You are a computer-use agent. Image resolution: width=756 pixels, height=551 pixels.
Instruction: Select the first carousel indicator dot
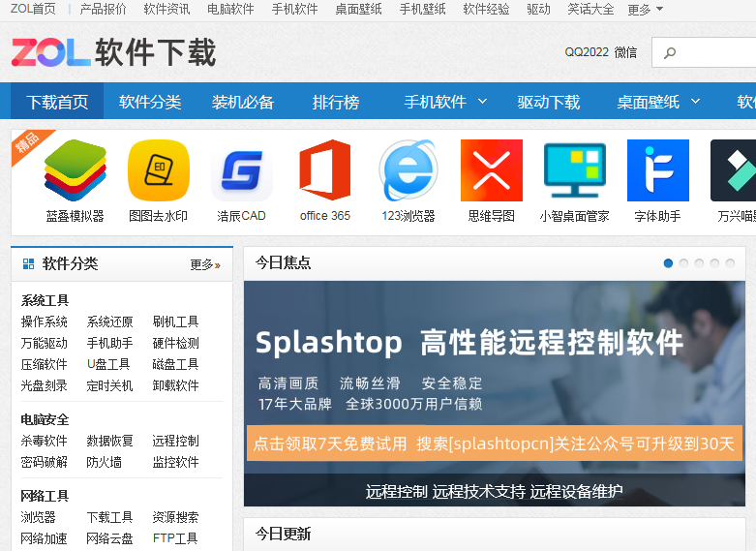(x=668, y=263)
